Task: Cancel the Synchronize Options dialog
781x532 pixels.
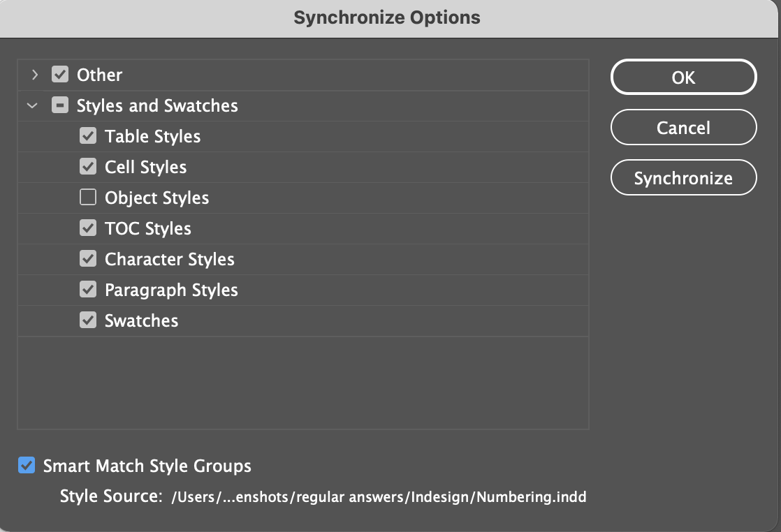Action: click(x=683, y=127)
